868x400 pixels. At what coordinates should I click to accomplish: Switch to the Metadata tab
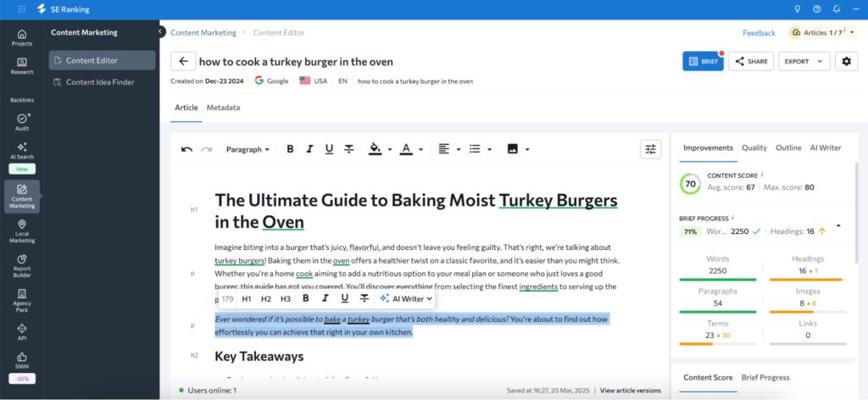(223, 108)
